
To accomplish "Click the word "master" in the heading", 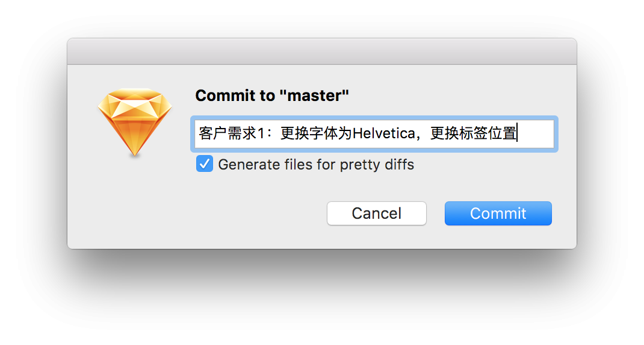I will tap(314, 96).
